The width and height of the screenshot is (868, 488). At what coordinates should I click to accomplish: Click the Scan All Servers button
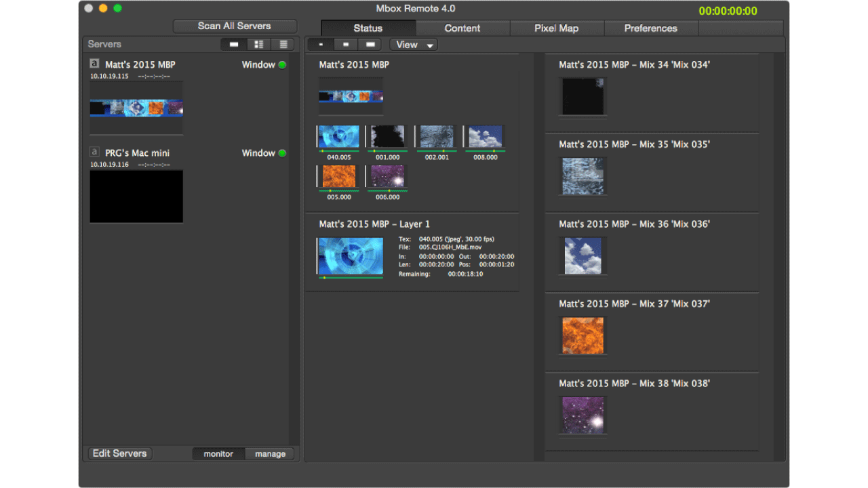(x=235, y=26)
